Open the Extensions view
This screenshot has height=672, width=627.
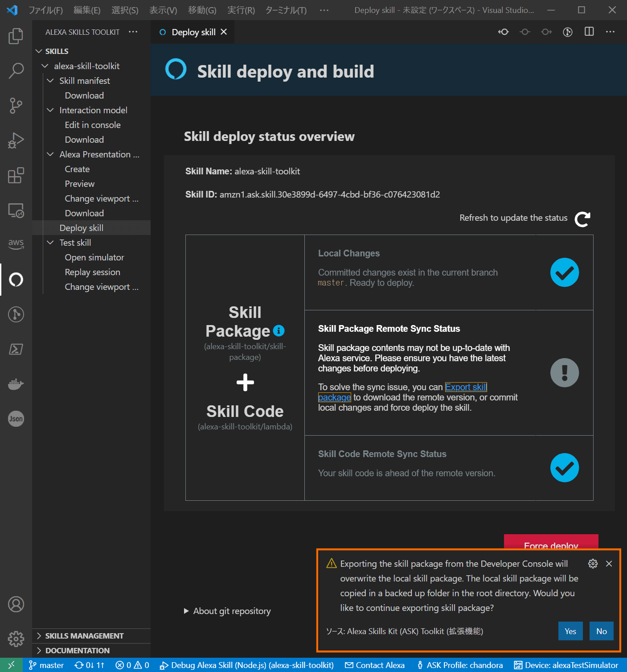point(16,175)
